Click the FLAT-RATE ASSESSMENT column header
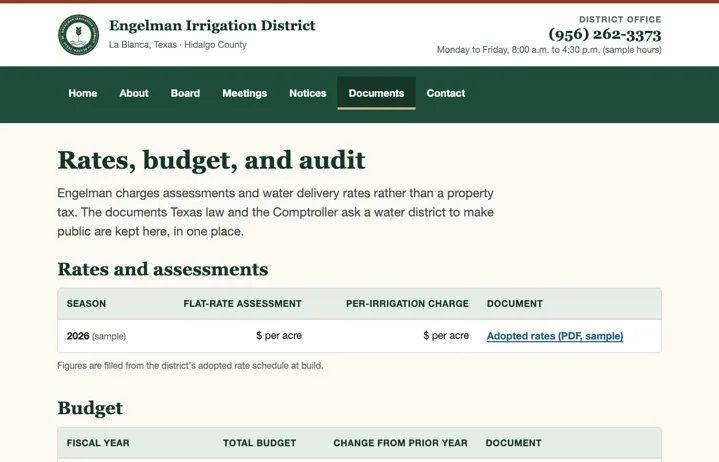Viewport: 719px width, 462px height. (x=243, y=303)
